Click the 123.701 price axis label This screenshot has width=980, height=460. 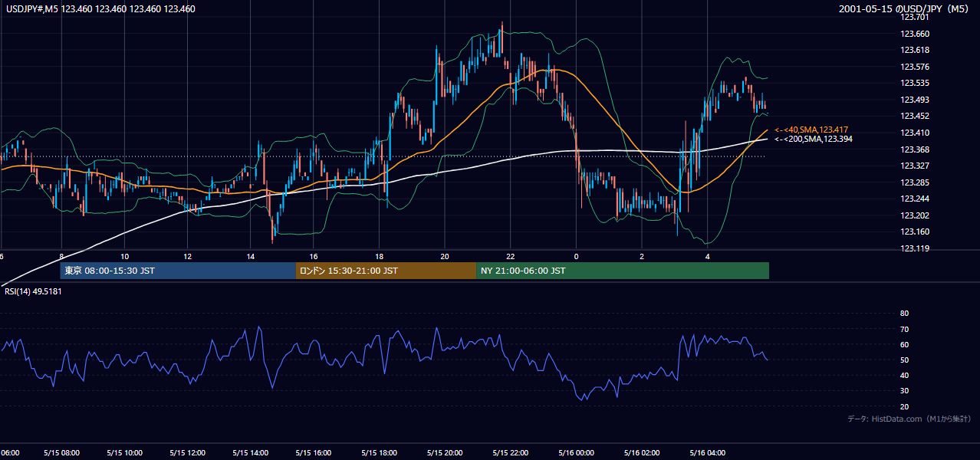point(915,17)
